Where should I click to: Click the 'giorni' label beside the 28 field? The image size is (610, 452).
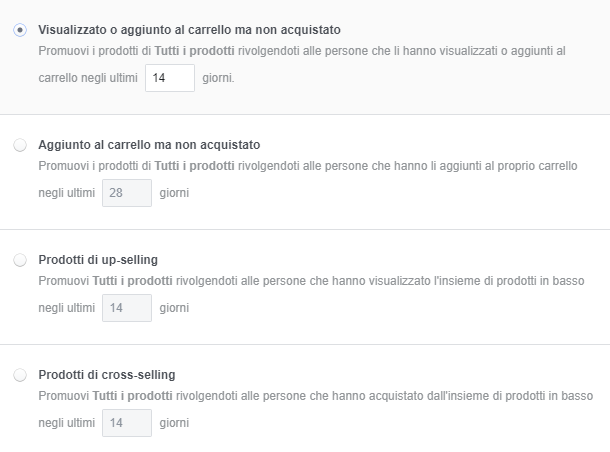174,193
